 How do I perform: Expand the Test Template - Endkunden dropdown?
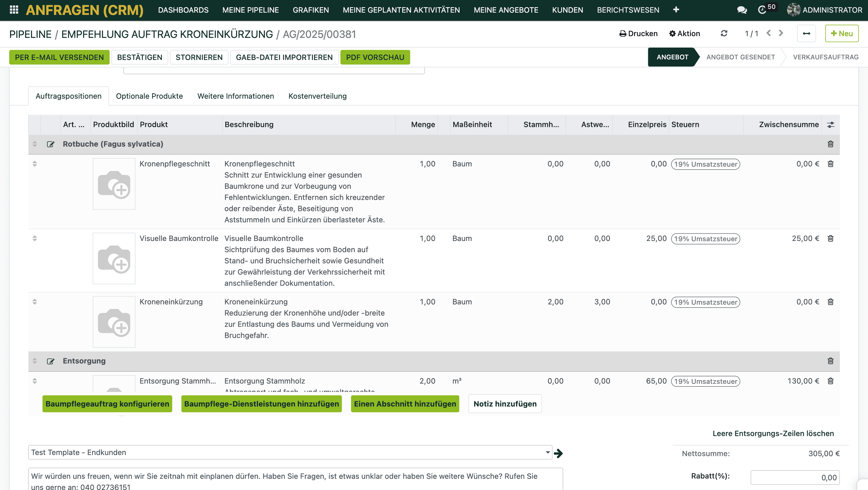548,452
